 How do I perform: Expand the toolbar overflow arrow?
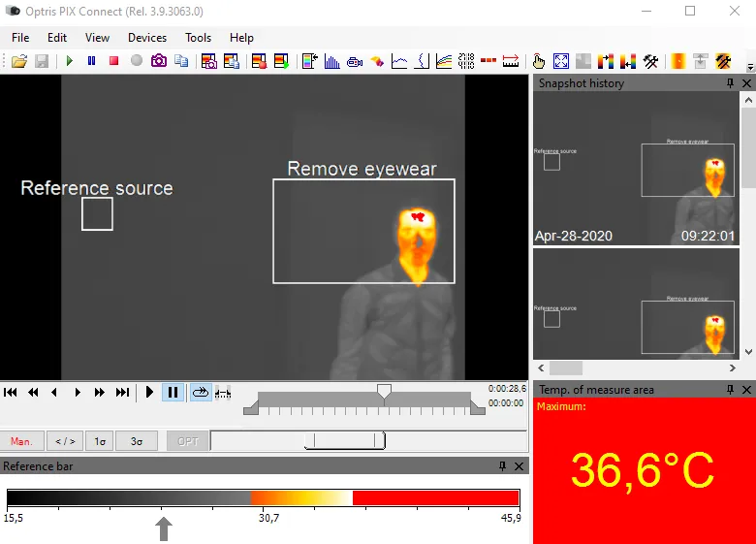point(749,66)
